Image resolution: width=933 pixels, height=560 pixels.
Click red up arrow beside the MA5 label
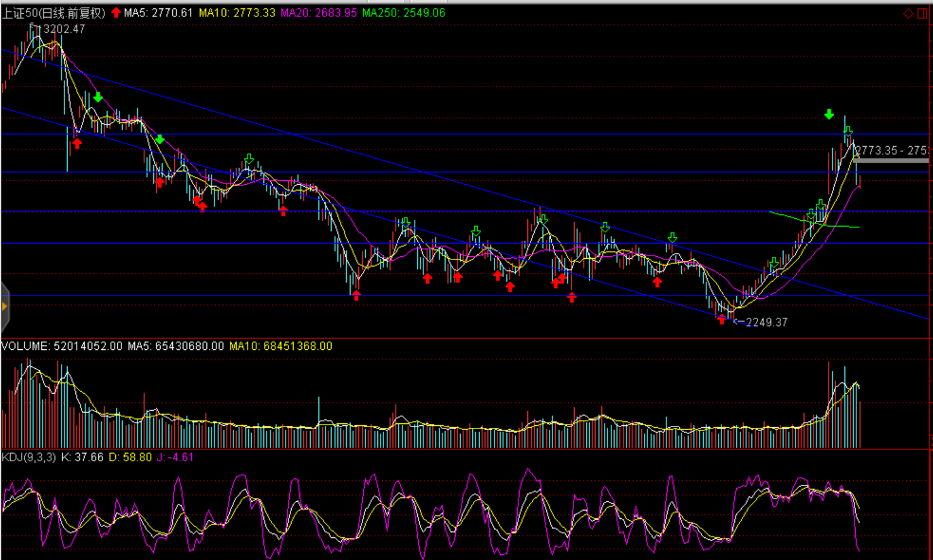click(x=116, y=13)
